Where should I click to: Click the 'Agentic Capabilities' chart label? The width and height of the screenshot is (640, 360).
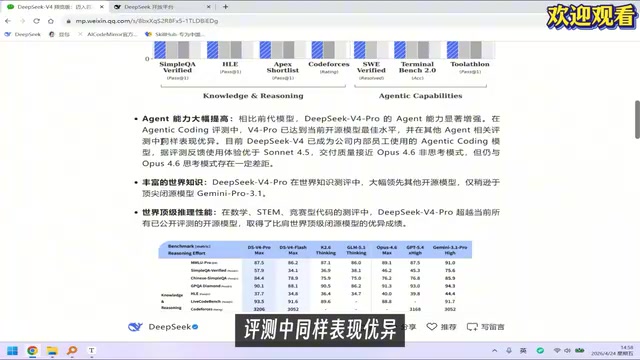(x=420, y=96)
